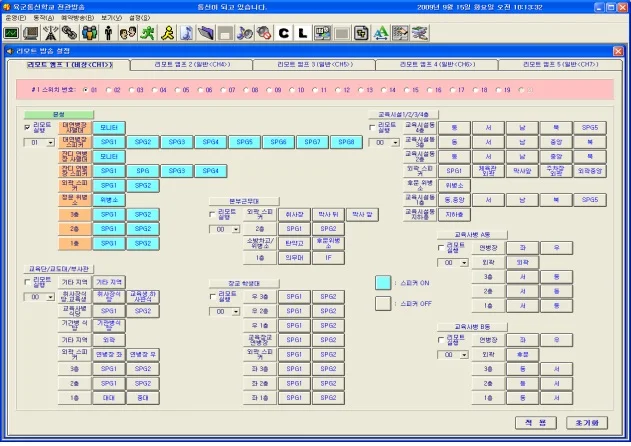This screenshot has width=631, height=446.
Task: Click the grey 스피커 OFF legend swatch
Action: (x=383, y=304)
